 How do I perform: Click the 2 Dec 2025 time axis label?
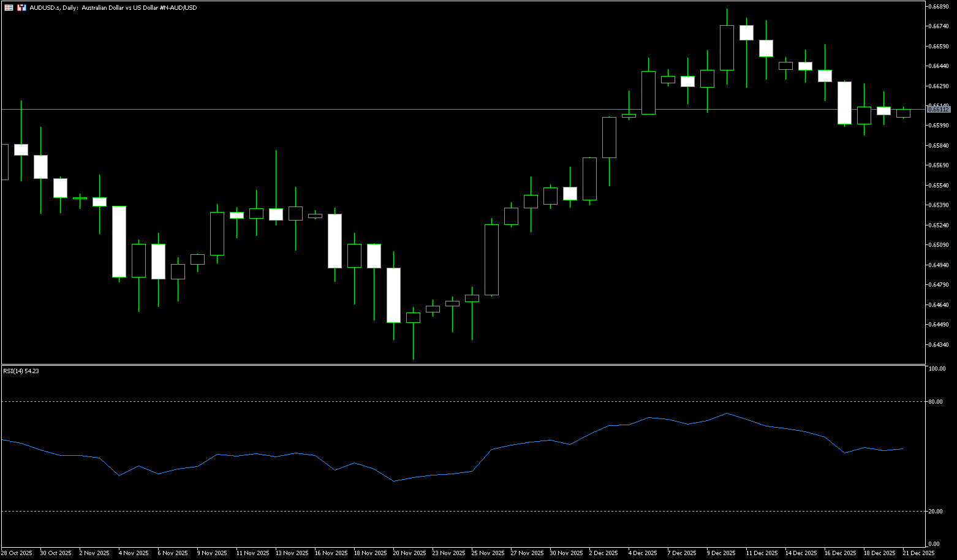click(603, 553)
